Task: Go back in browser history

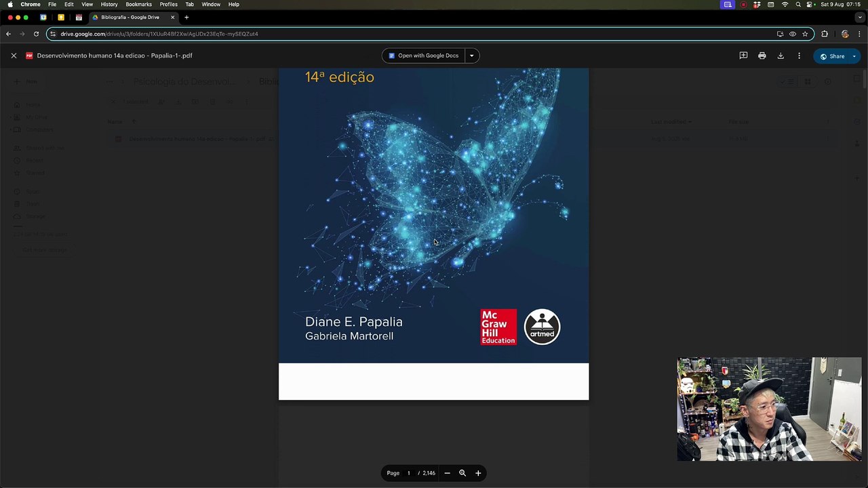Action: click(x=8, y=34)
